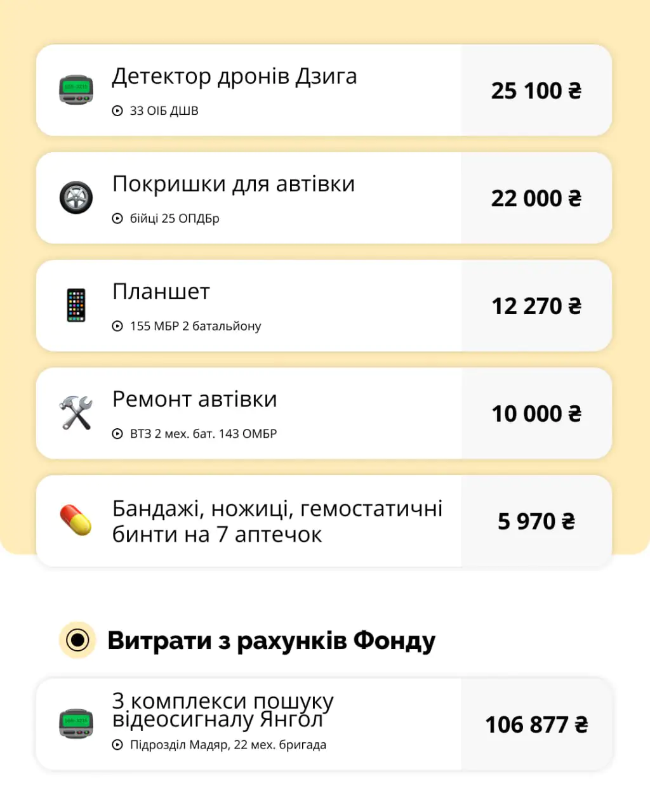Click the round icon before ВТЗ 2 мех. бат.
Screen dimensions: 650x812
[x=117, y=434]
